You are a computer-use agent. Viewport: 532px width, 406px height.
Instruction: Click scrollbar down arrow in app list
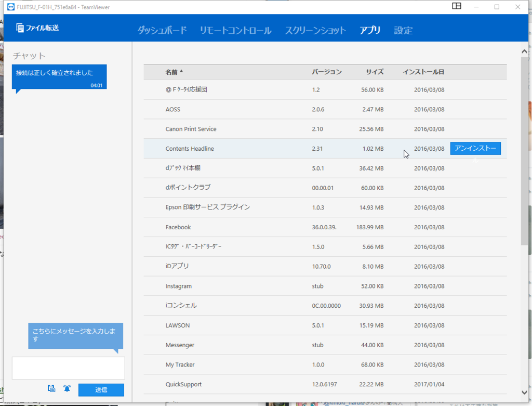click(x=524, y=392)
